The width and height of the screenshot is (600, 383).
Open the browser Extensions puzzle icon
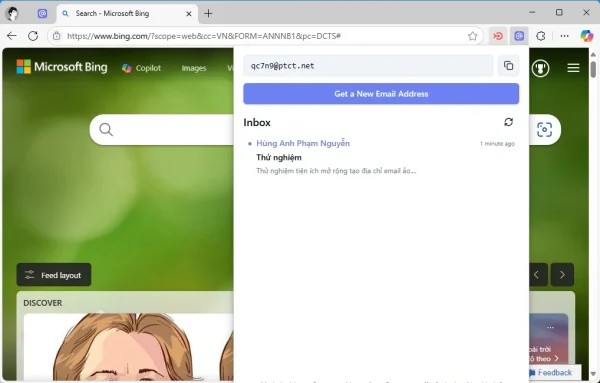[540, 36]
